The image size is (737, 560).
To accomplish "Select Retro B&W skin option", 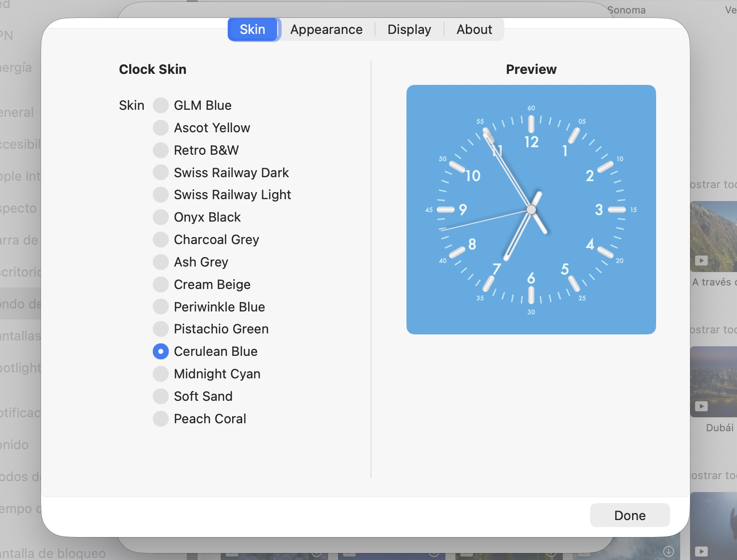I will coord(161,150).
